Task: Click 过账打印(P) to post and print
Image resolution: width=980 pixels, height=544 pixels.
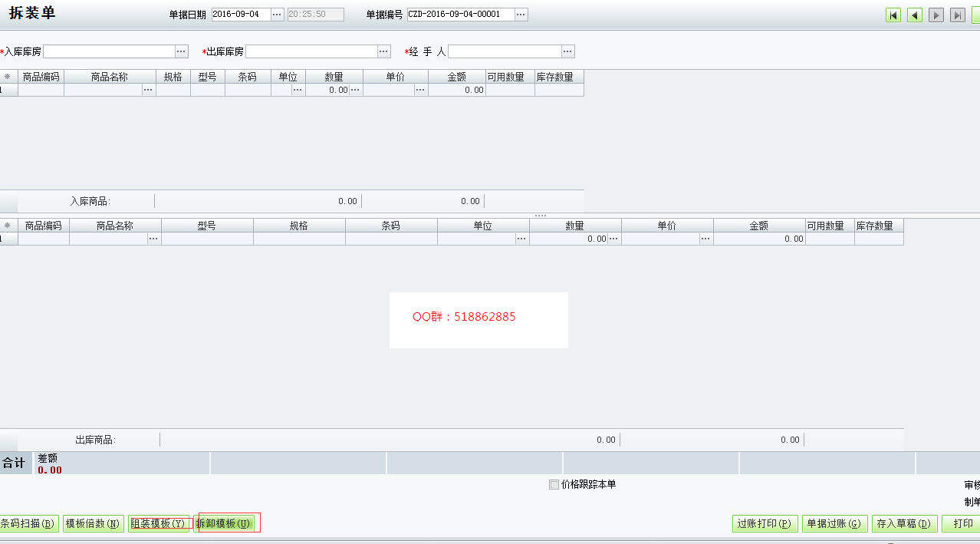Action: coord(765,524)
